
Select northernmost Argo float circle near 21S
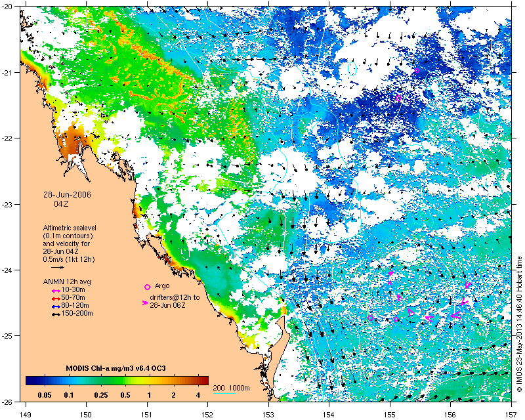click(417, 70)
